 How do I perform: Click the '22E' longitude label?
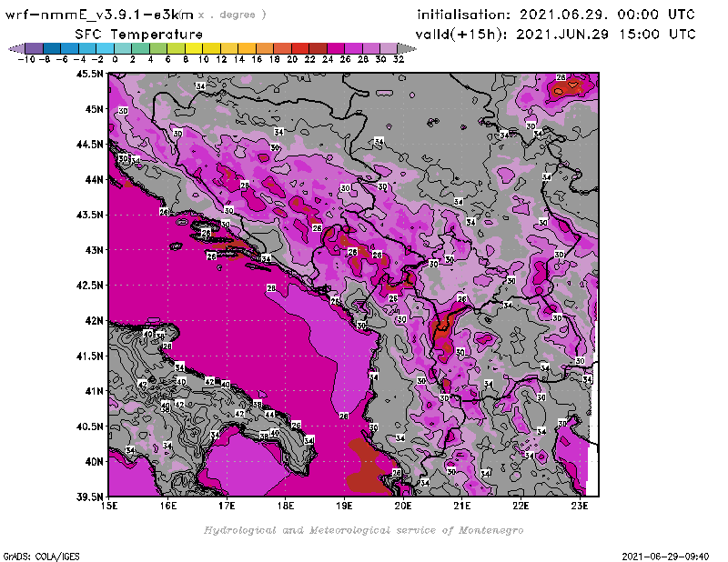(x=521, y=506)
